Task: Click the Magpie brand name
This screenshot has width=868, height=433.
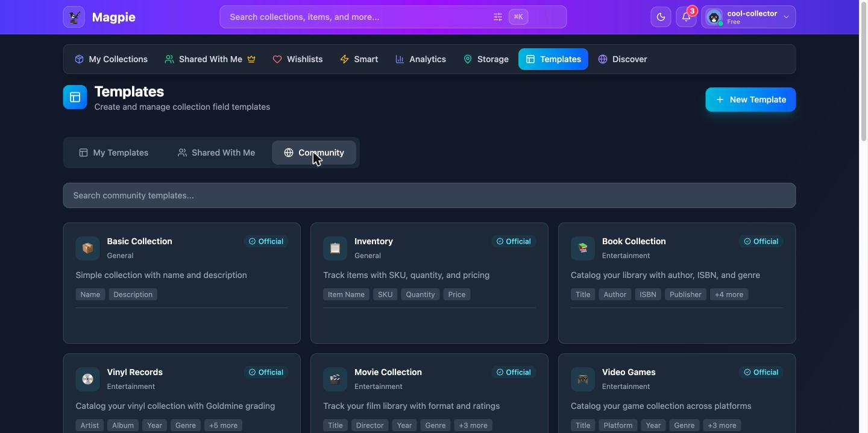Action: [x=114, y=17]
